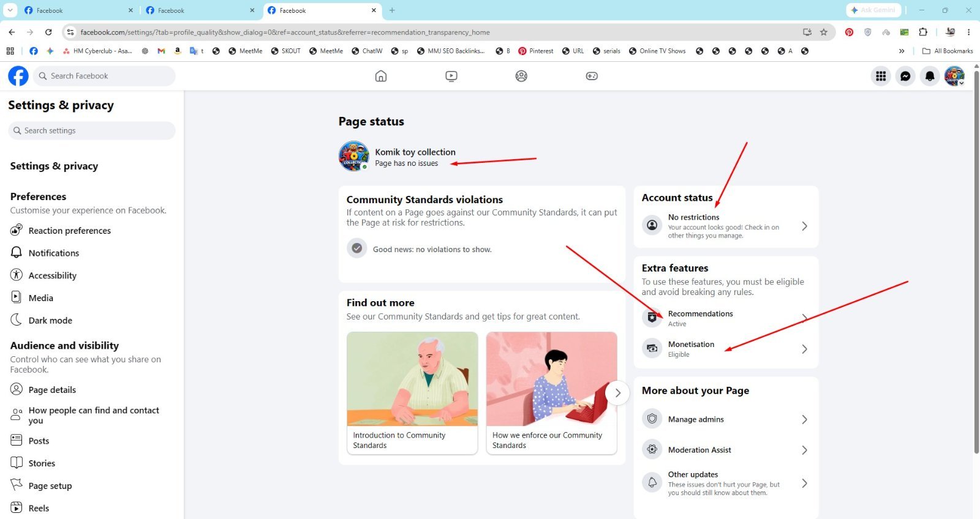This screenshot has width=980, height=519.
Task: Open the notifications bell in the header
Action: click(x=930, y=76)
